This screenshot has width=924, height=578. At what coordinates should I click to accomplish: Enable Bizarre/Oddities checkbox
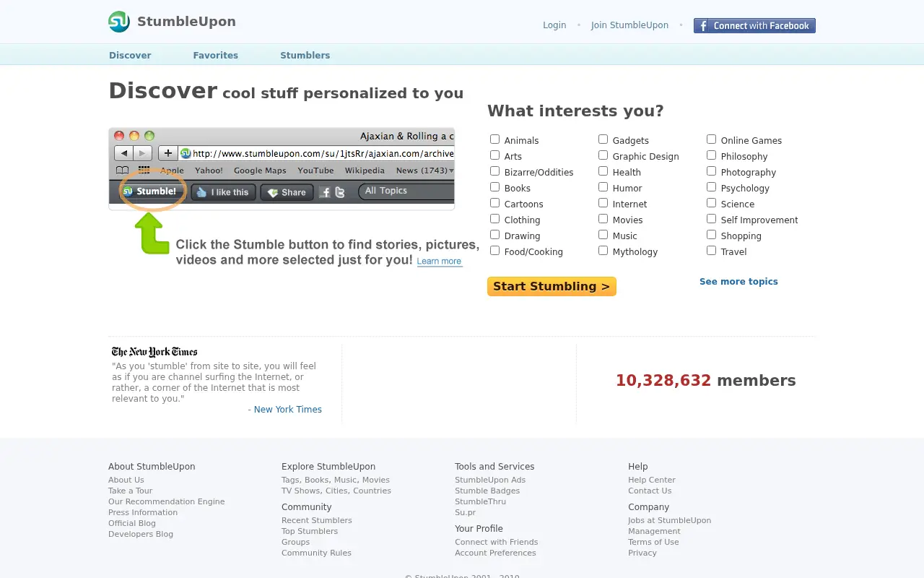pos(494,171)
